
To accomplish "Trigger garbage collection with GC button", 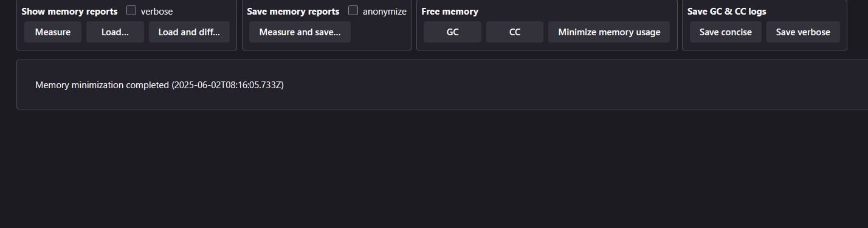I will 452,32.
